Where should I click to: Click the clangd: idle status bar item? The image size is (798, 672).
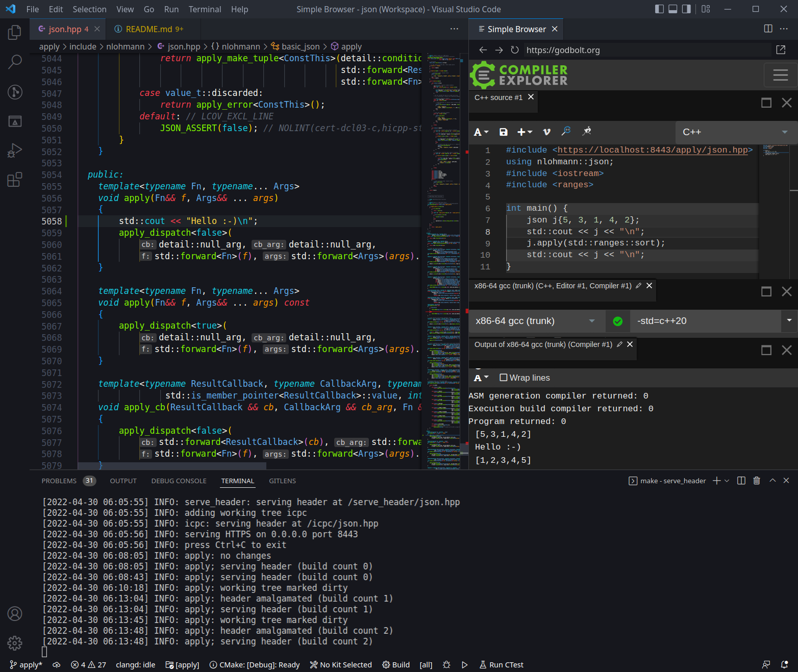pos(135,665)
